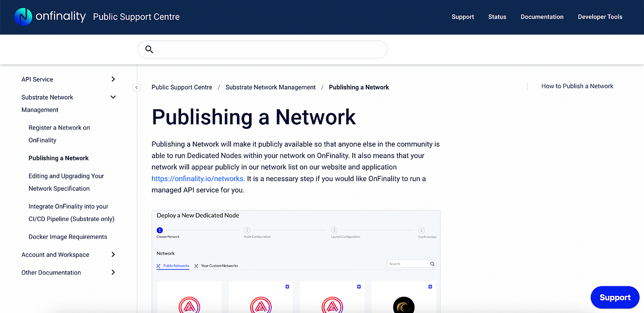This screenshot has width=644, height=313.
Task: Collapse the Substrate Network Management chevron
Action: (x=113, y=97)
